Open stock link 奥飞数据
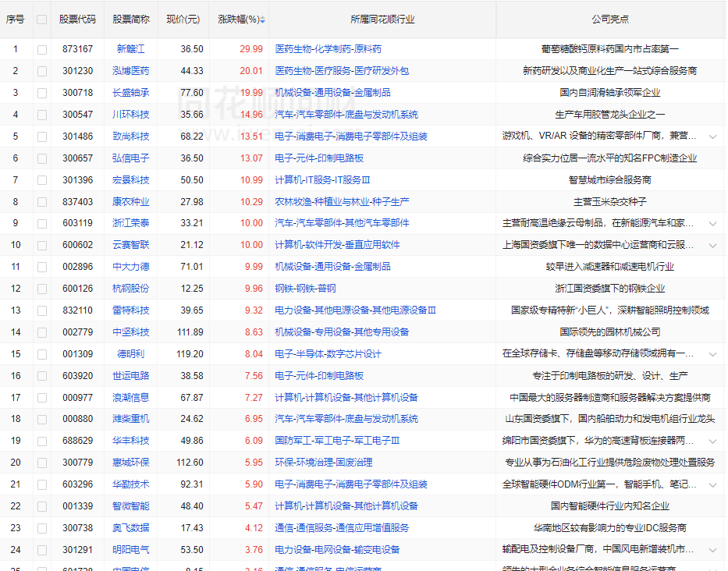 click(x=131, y=528)
